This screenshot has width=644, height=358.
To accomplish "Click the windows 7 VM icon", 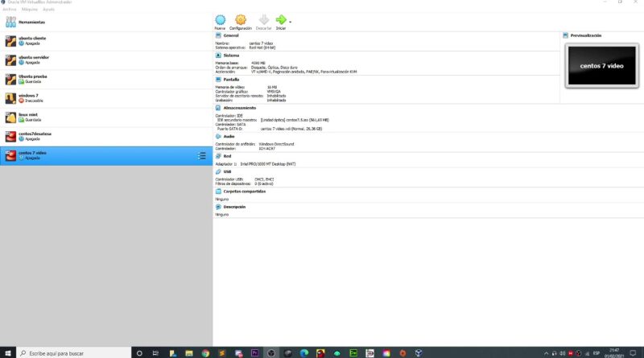I will point(10,98).
